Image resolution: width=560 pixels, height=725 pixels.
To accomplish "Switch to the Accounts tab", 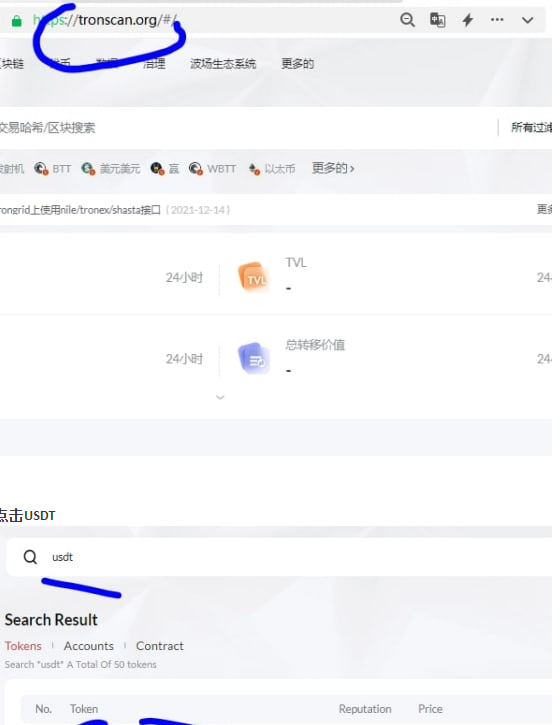I will [89, 646].
